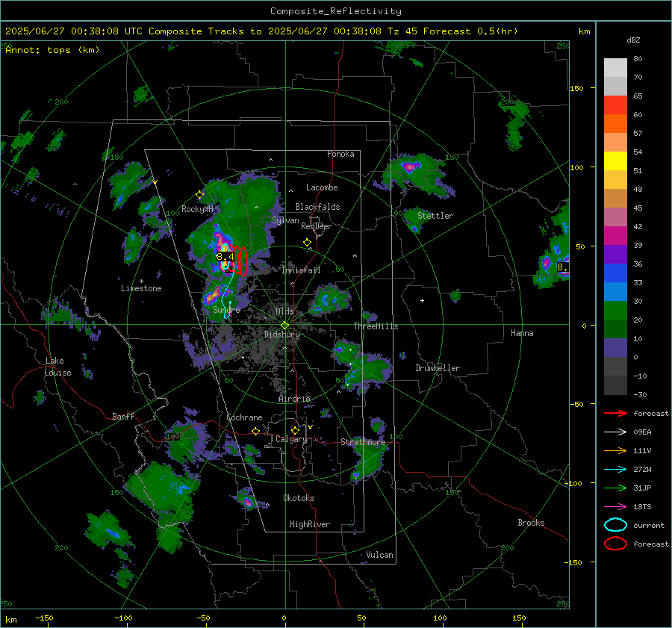Image resolution: width=672 pixels, height=628 pixels.
Task: Click the Vulcan label
Action: coord(379,555)
